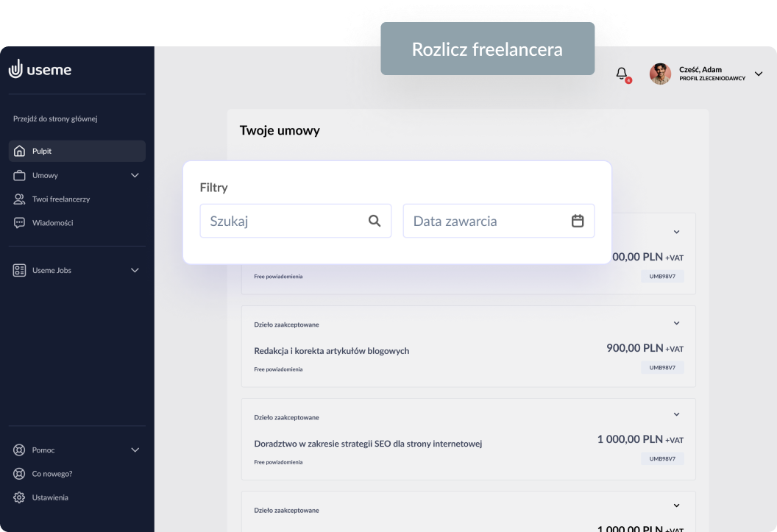
Task: Click the Useme Jobs list icon
Action: 19,271
